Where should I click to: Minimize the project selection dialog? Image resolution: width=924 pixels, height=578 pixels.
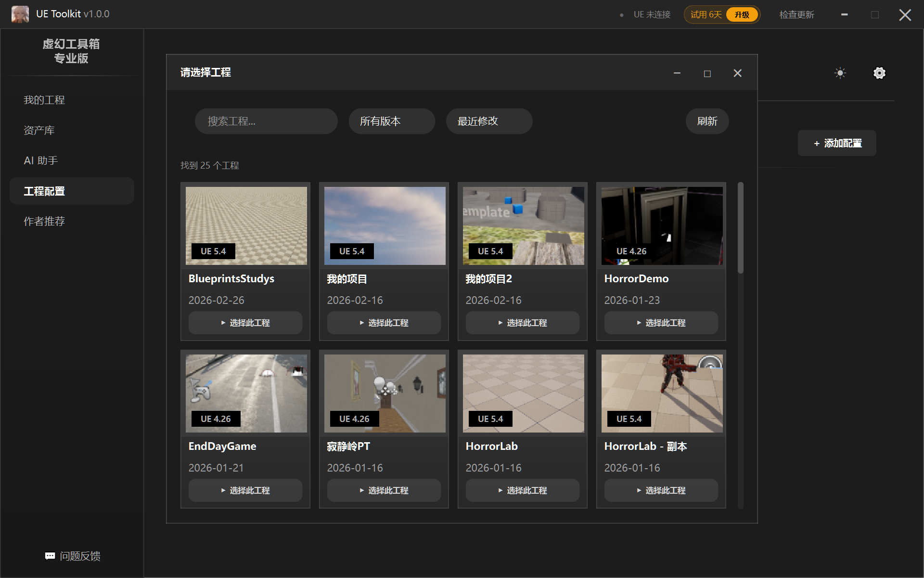[677, 73]
